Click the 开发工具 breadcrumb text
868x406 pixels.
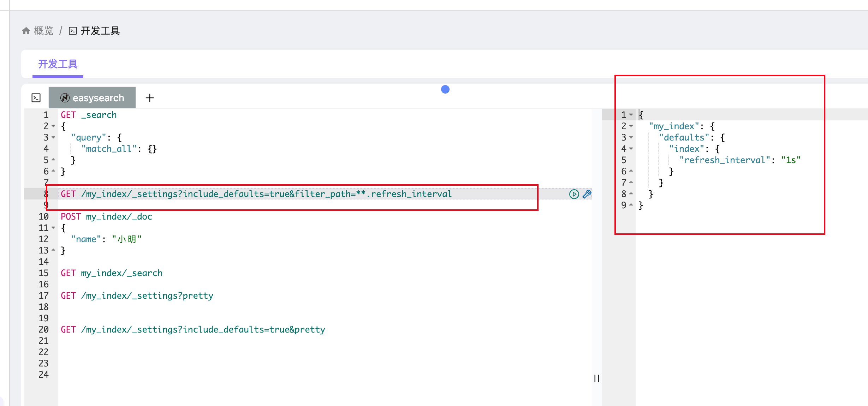pyautogui.click(x=100, y=31)
